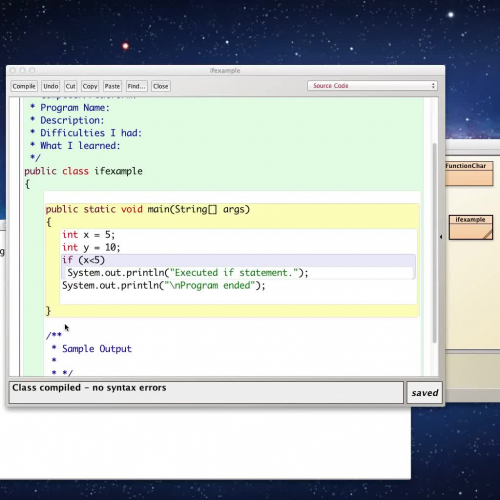Screen dimensions: 500x500
Task: Click the Cut button
Action: tap(70, 86)
